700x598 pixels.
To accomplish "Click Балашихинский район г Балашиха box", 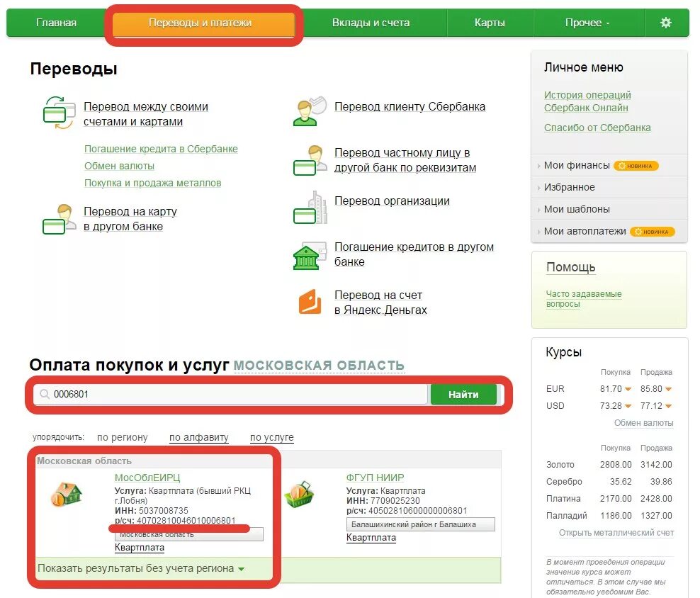I will coord(421,524).
